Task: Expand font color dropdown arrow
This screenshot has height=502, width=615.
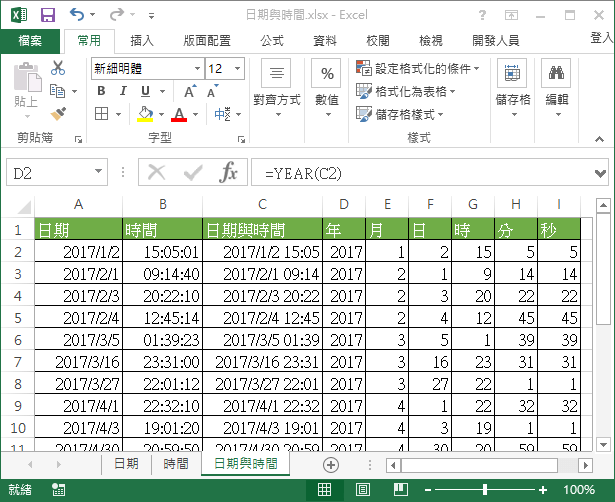Action: tap(195, 115)
